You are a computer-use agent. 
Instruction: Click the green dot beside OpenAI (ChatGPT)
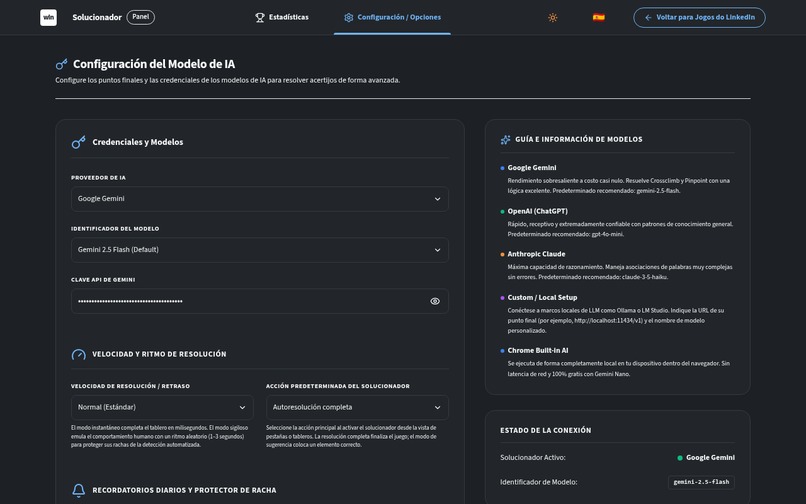pyautogui.click(x=502, y=211)
